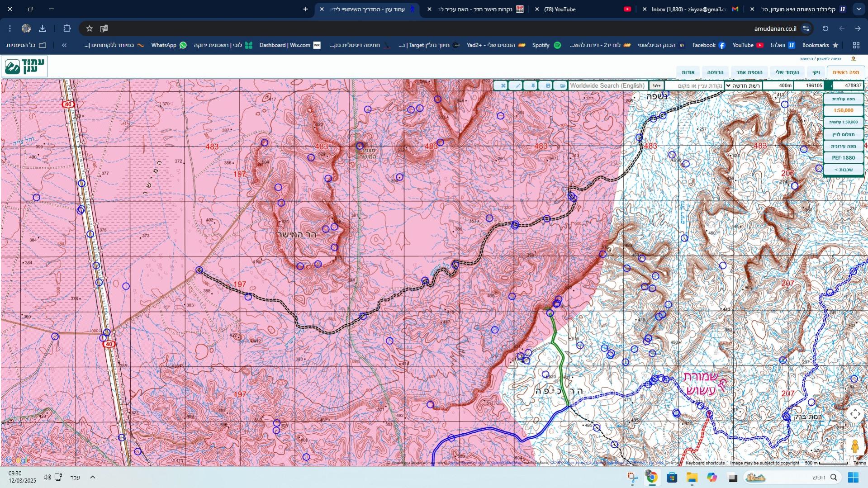868x488 pixels.
Task: Click the Amud Anan site logo
Action: (x=24, y=67)
